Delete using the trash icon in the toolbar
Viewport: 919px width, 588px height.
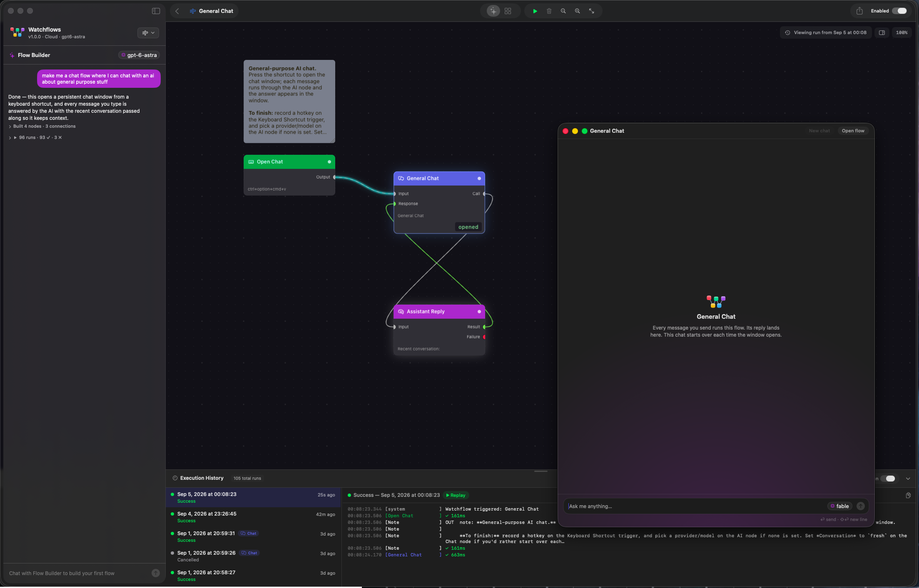tap(549, 11)
